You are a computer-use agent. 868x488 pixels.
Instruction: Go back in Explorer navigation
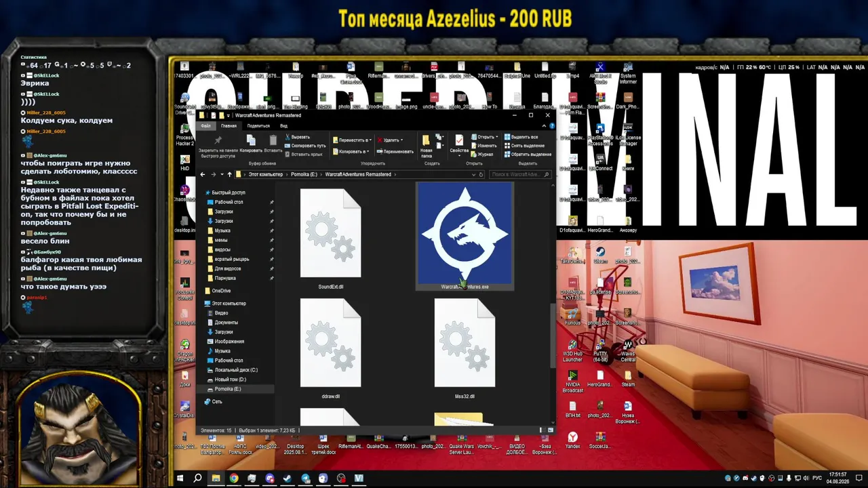click(203, 174)
